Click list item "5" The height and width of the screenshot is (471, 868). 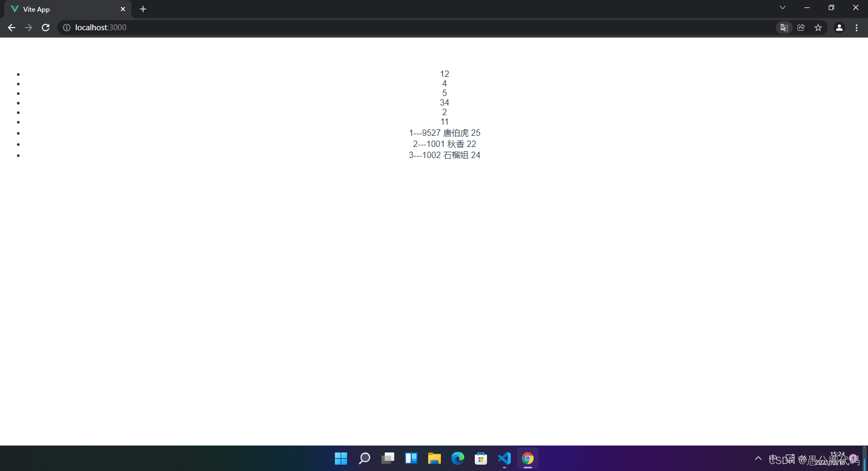445,93
